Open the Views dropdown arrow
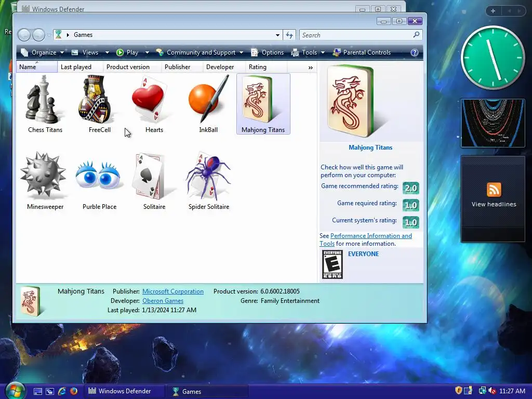The image size is (532, 399). click(x=107, y=52)
